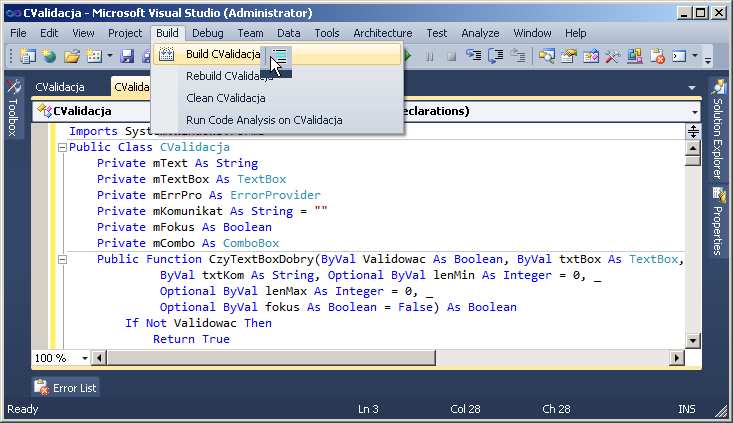Click the build icon beside Build CValidacja
The width and height of the screenshot is (733, 423).
coord(166,54)
